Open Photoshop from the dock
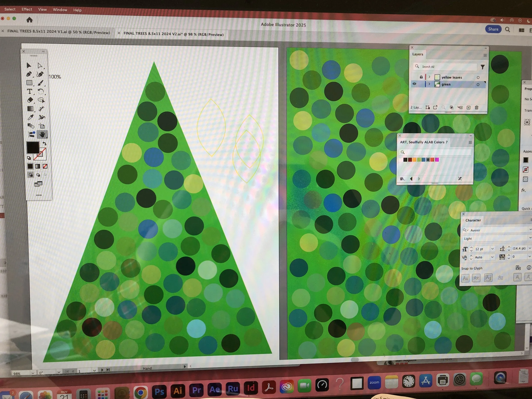 (x=159, y=392)
